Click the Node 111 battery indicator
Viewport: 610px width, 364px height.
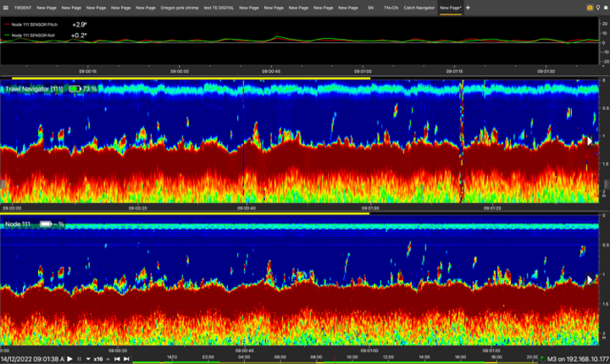(x=46, y=224)
